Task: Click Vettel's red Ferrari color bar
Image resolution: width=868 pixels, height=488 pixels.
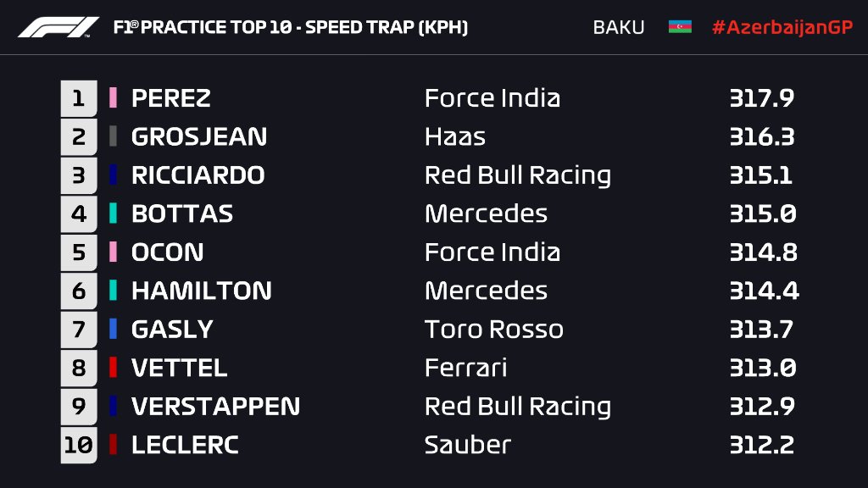Action: pos(113,368)
